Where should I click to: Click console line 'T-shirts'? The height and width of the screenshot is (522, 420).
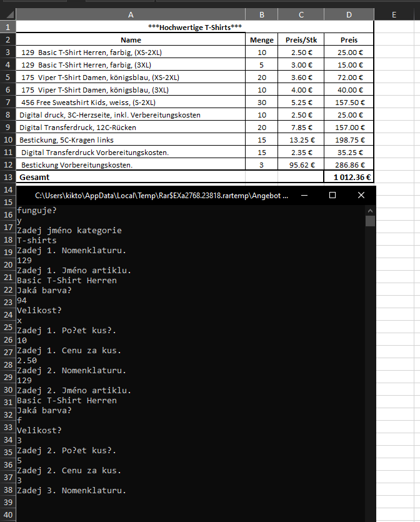(x=37, y=240)
